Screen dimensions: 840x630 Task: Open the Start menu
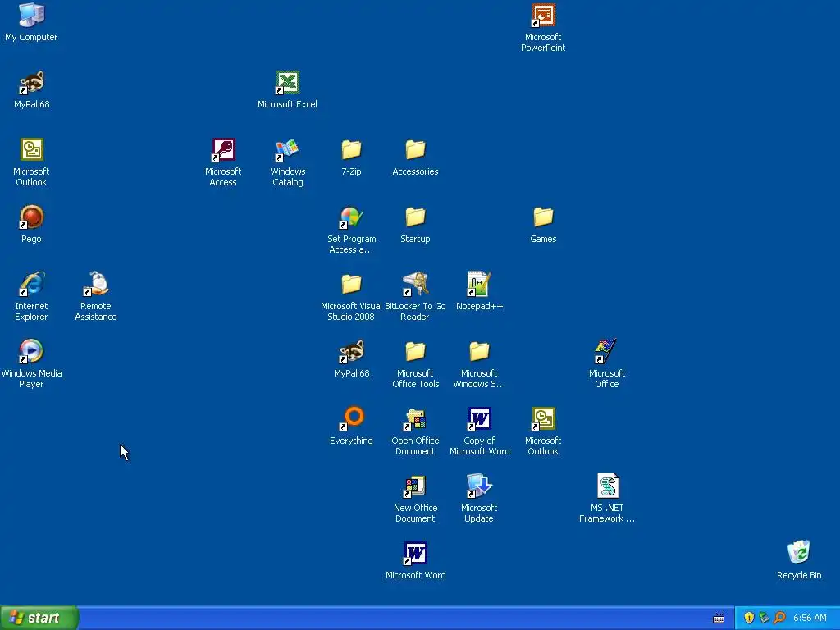39,618
